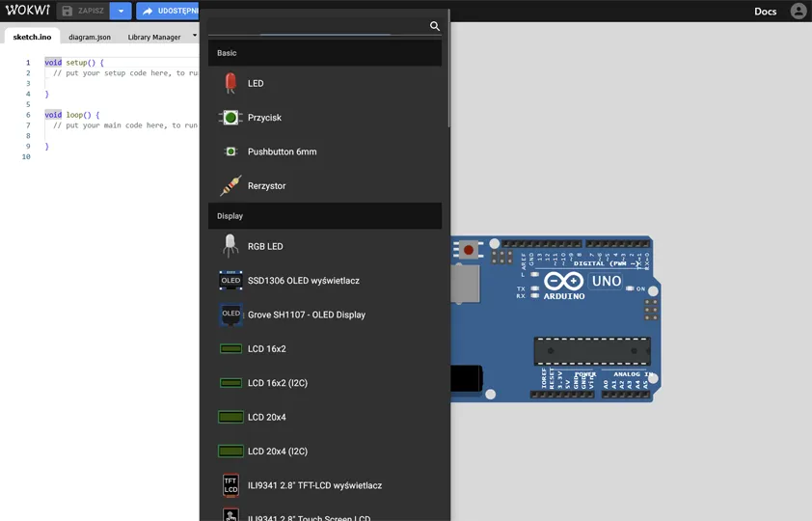Switch to the sketch.ino tab

(32, 37)
